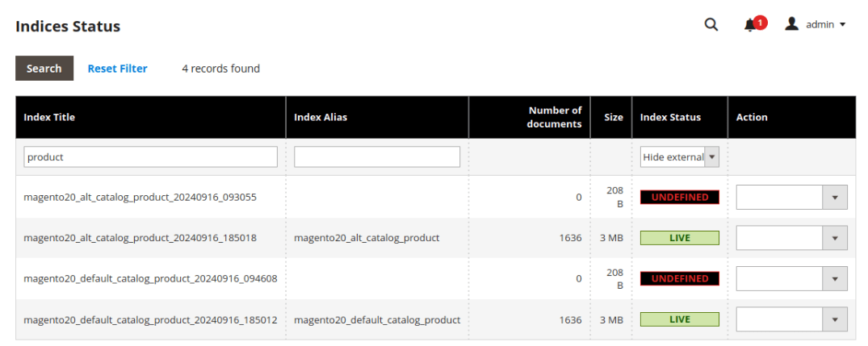
Task: Open Action dropdown for alt_catalog_product_20240916_185018
Action: click(x=791, y=238)
